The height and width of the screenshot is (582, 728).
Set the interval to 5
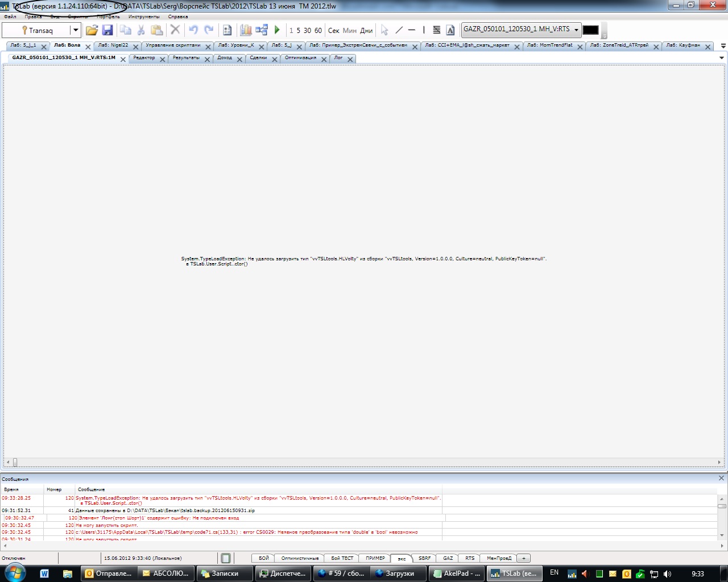(298, 31)
